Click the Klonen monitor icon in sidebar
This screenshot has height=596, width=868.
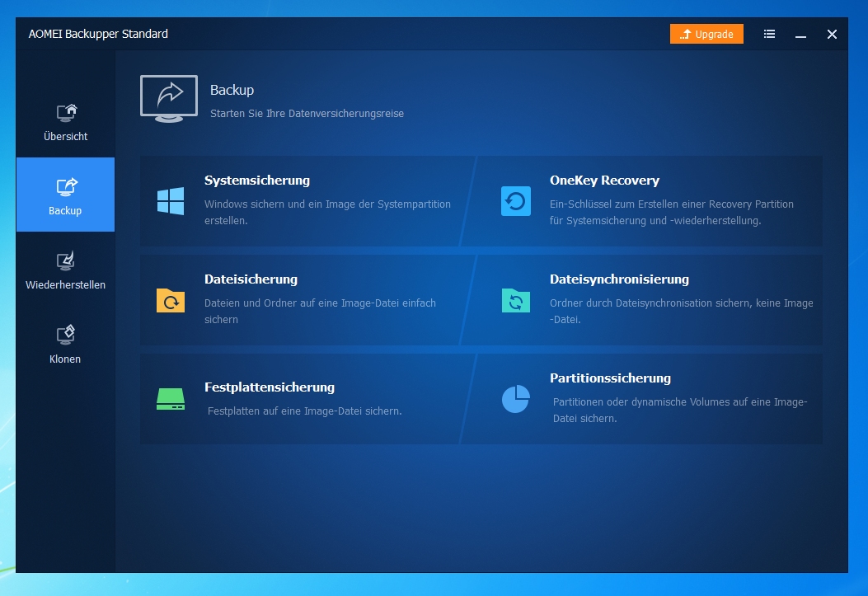click(65, 335)
